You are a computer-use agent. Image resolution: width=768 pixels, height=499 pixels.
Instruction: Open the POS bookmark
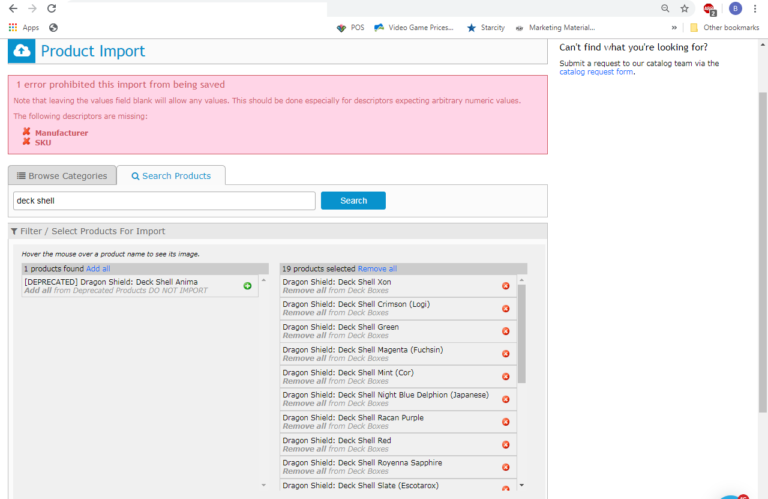click(x=350, y=27)
